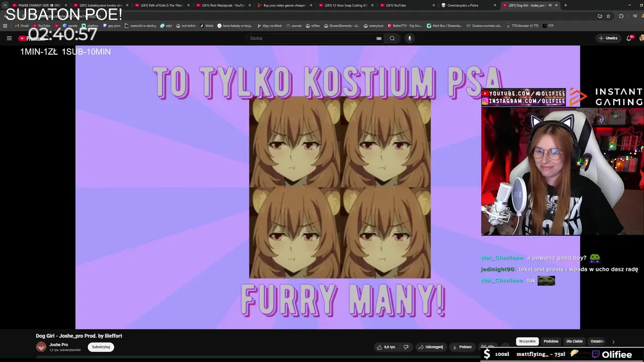Close the Dog Girl - Joshe_pro tab
Screen dimensions: 644x362
(556, 6)
